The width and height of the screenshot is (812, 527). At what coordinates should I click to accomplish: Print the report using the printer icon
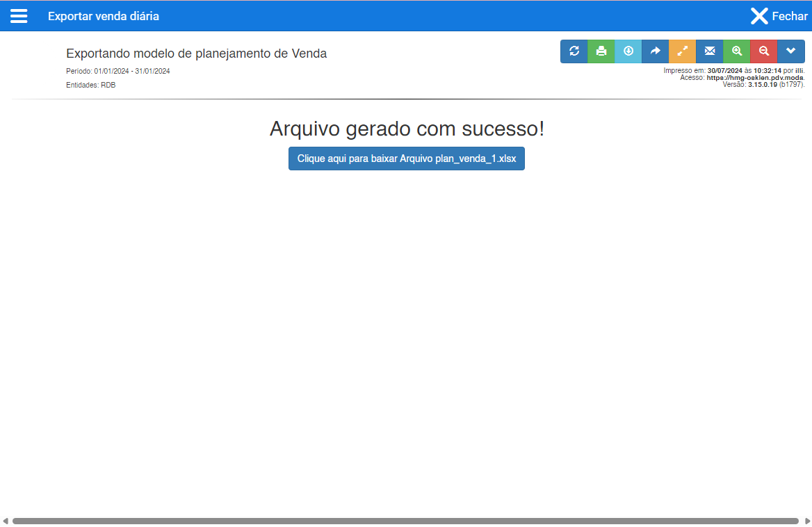[601, 51]
